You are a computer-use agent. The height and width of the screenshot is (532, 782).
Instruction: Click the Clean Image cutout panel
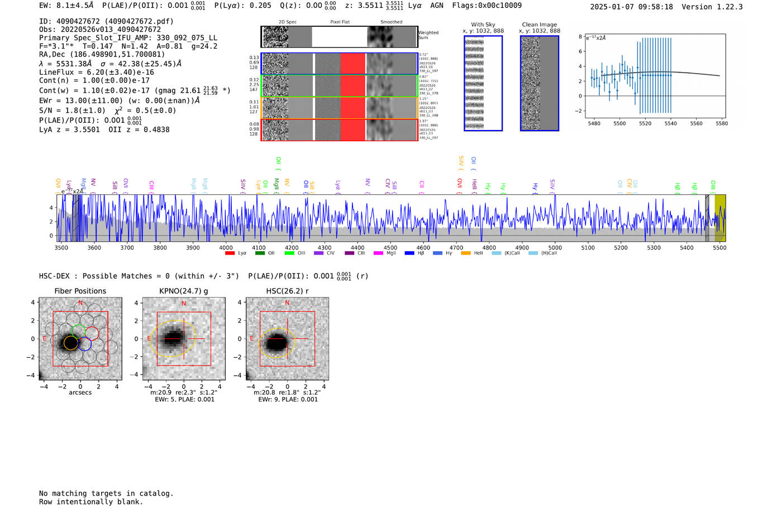click(540, 83)
